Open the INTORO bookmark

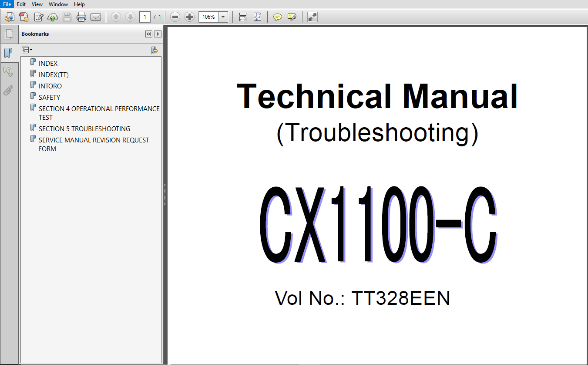pos(50,86)
